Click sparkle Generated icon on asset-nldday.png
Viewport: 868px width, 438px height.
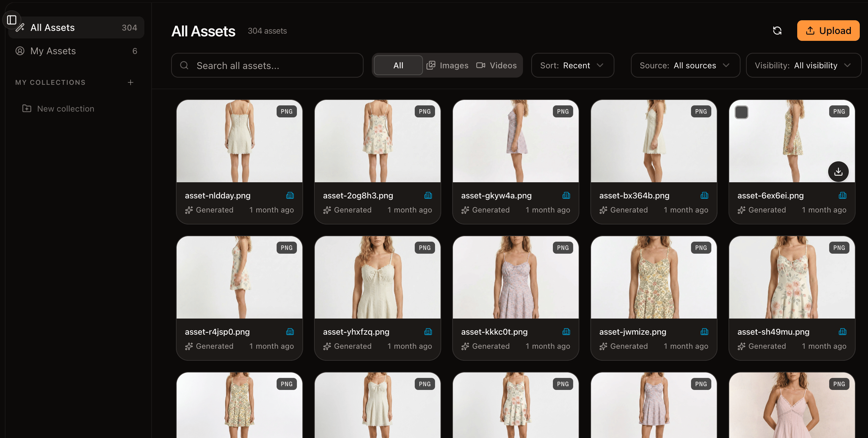189,210
